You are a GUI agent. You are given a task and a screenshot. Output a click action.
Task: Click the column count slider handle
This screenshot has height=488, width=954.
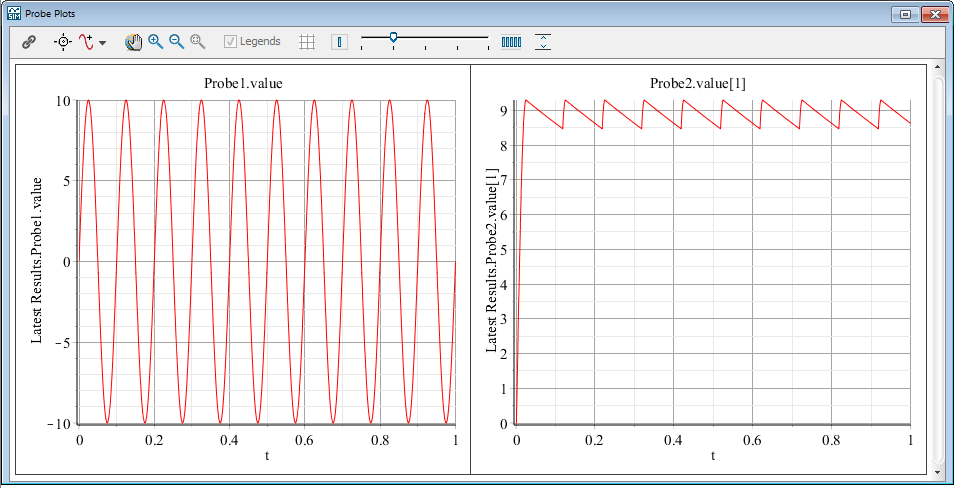click(393, 37)
